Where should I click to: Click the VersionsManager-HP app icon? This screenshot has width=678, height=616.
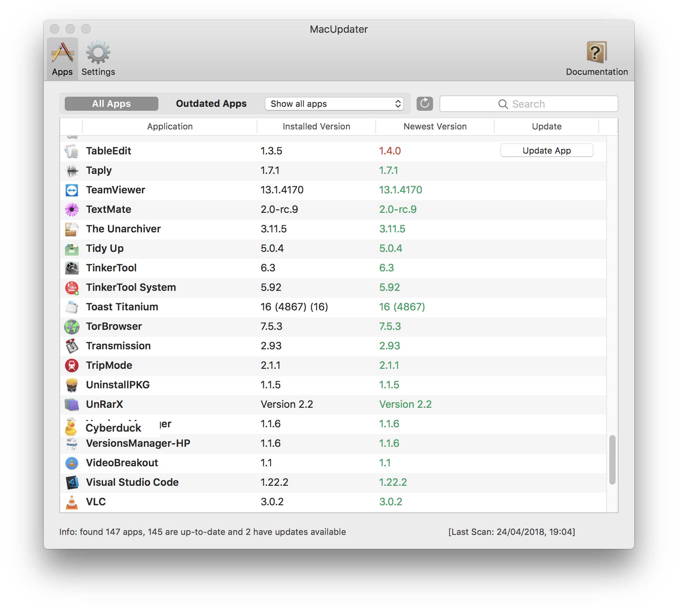[72, 444]
